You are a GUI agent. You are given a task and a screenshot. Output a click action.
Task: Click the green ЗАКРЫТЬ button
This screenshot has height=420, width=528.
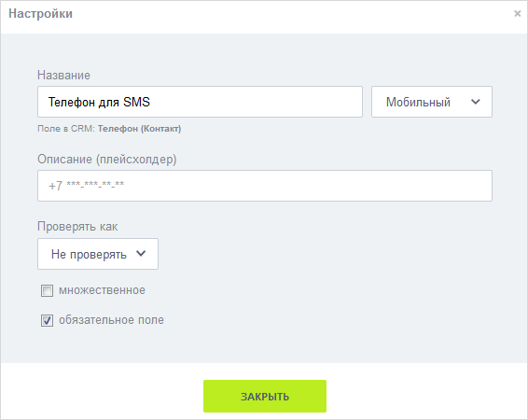point(265,396)
